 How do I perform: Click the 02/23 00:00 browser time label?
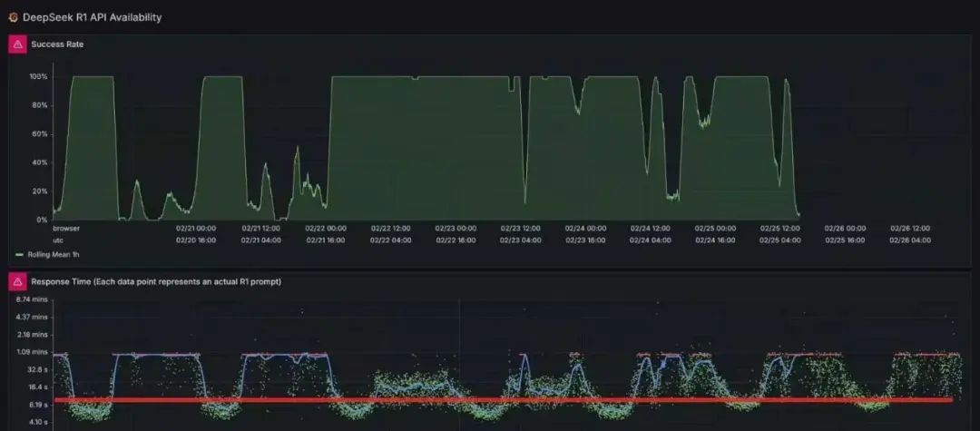[456, 229]
